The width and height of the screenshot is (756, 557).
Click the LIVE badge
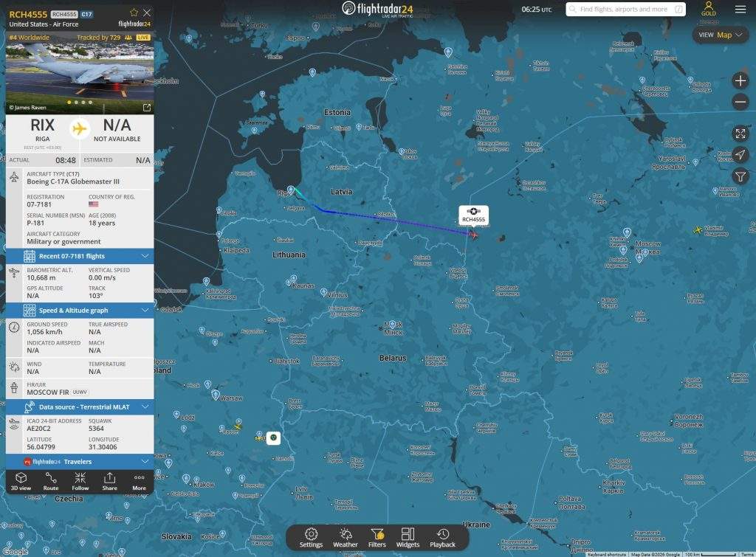click(143, 37)
